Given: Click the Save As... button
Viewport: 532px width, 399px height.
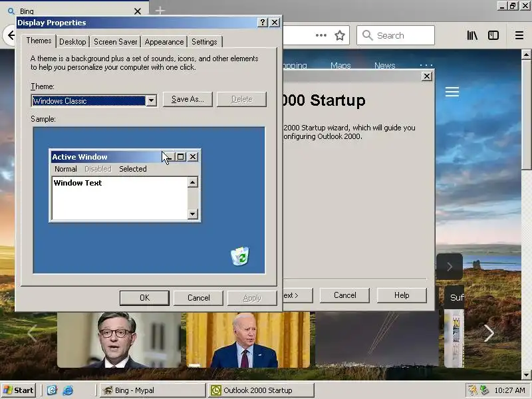Looking at the screenshot, I should click(188, 99).
